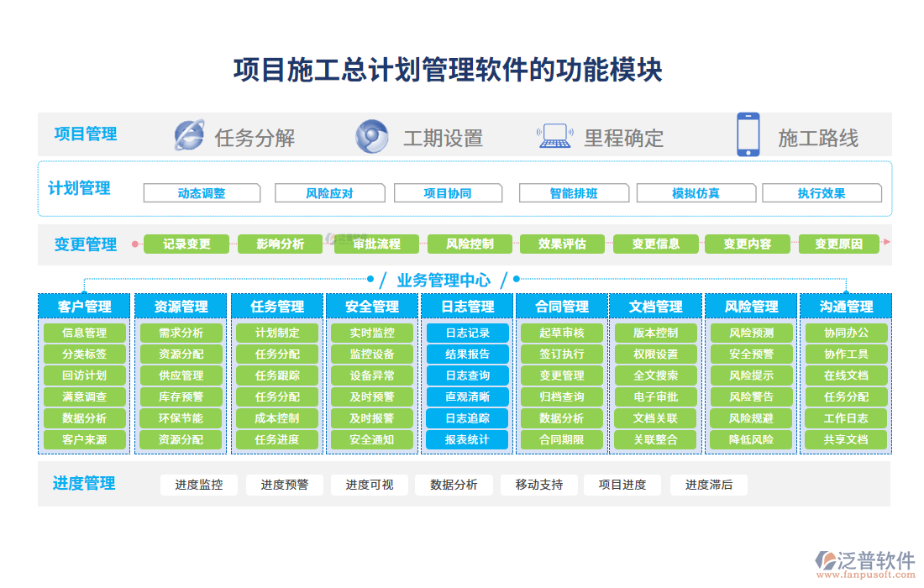
Task: Click the 记录变更 green pill button
Action: click(185, 244)
